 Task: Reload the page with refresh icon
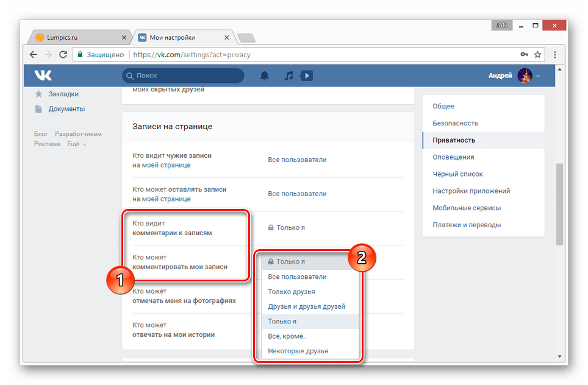point(63,55)
